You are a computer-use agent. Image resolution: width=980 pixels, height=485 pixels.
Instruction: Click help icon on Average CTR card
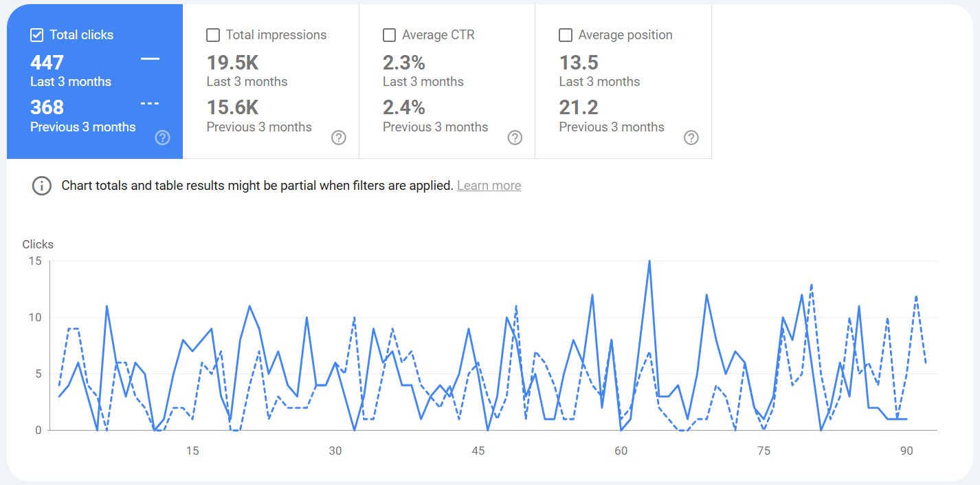[515, 138]
